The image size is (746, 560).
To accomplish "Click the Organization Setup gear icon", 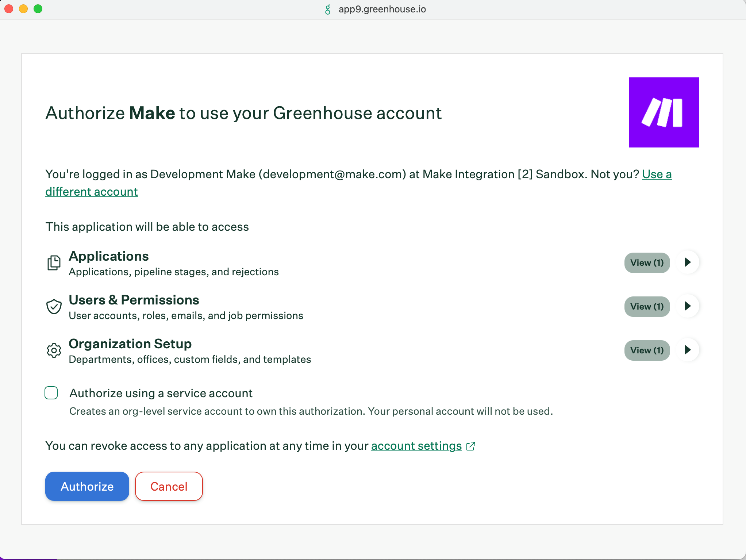I will pos(54,350).
